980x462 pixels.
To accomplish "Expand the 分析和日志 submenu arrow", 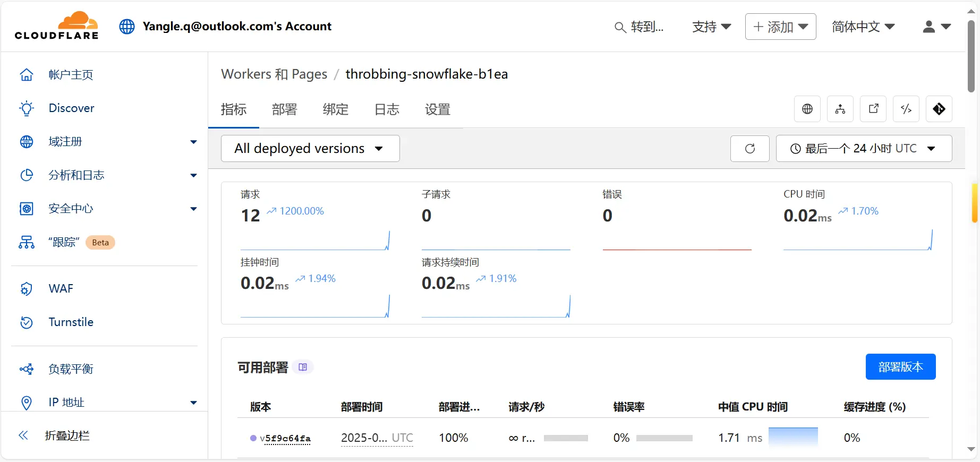I will 193,175.
